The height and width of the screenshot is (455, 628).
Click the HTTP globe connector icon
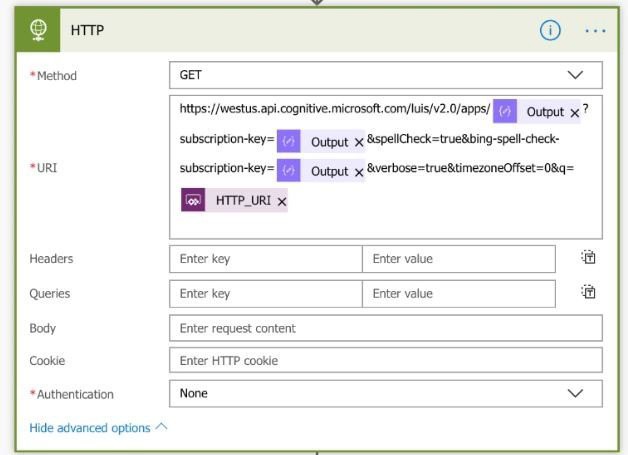[38, 30]
